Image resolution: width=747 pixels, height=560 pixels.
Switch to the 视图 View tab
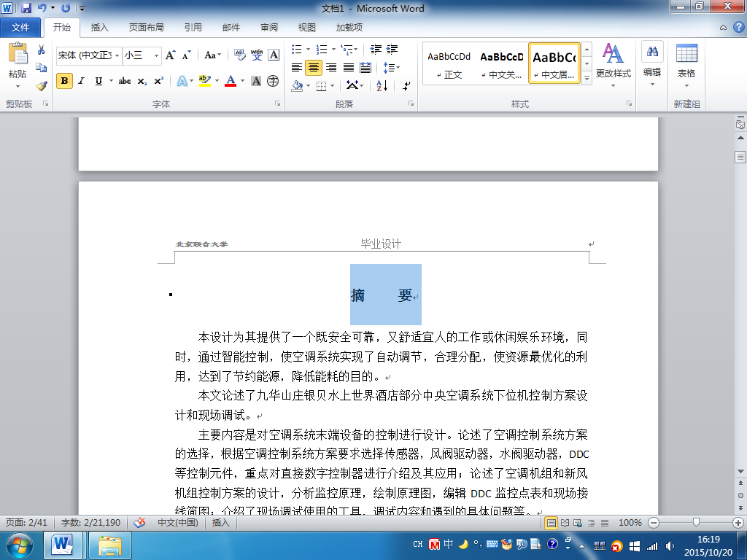(x=307, y=28)
